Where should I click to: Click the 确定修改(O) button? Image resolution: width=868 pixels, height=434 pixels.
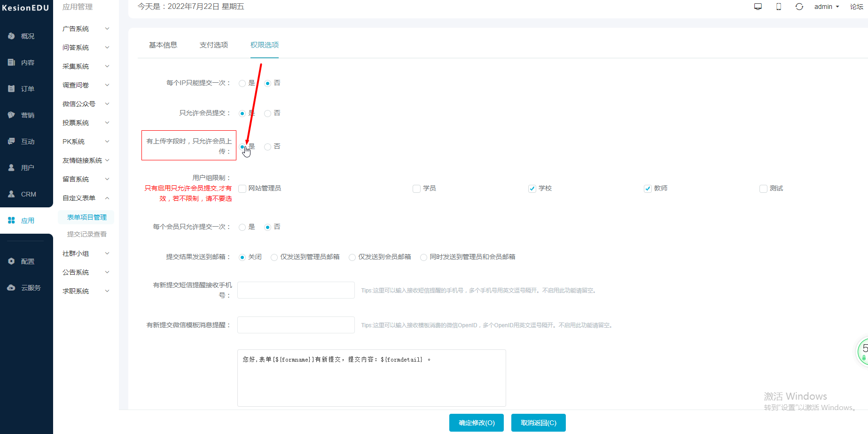coord(476,423)
